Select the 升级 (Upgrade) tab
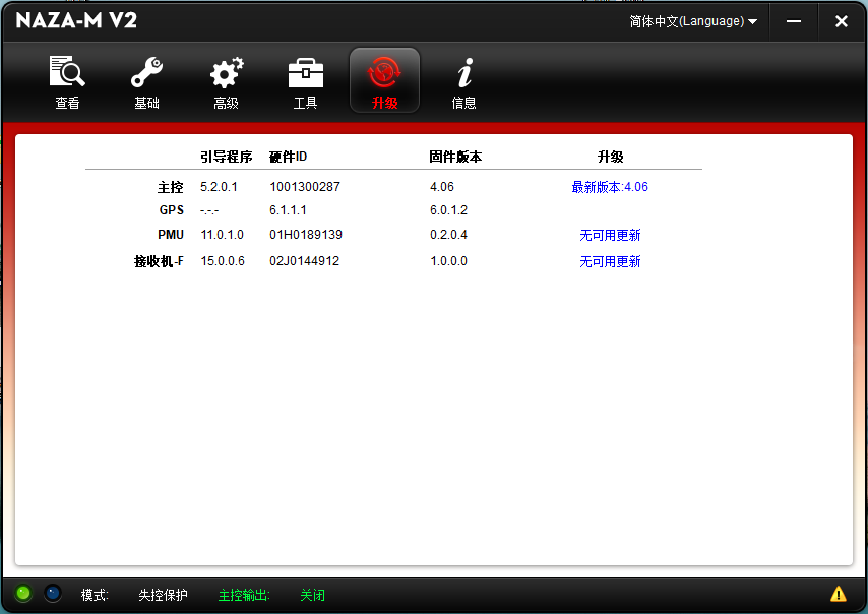Screen dimensions: 868x614 click(385, 80)
